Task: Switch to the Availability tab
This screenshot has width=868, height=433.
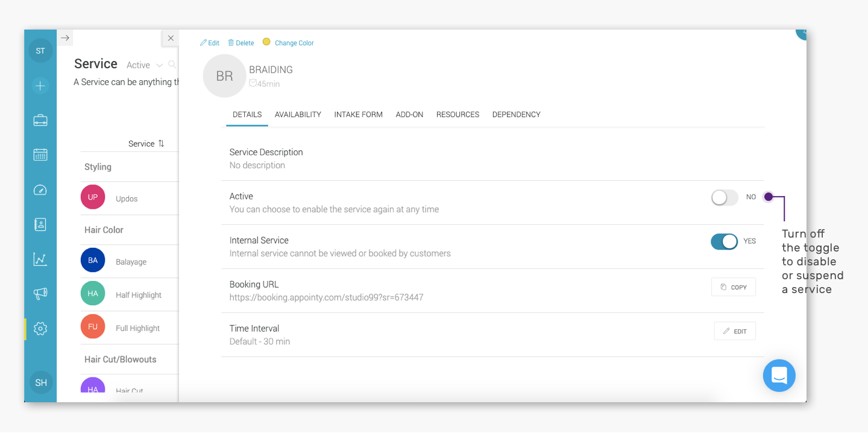Action: coord(298,115)
